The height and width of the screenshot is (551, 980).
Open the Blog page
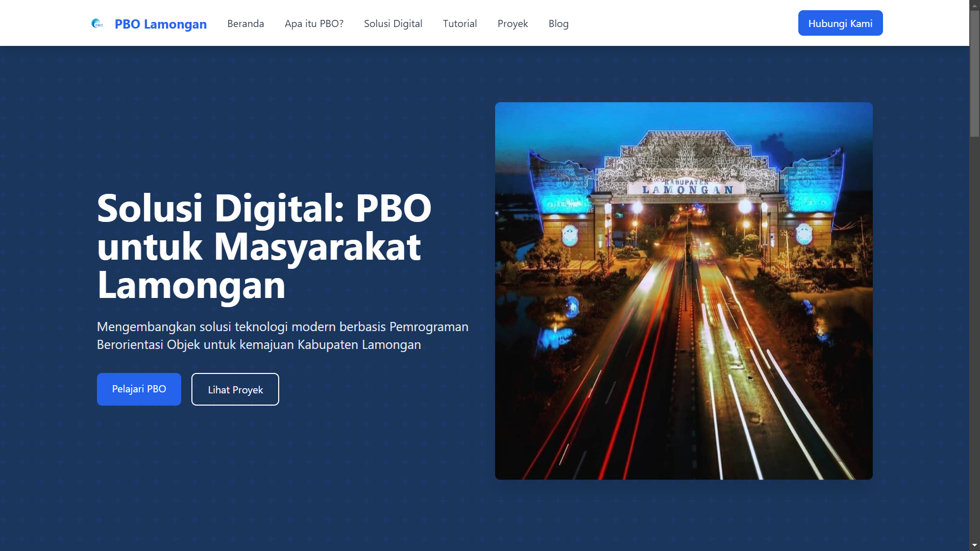558,23
